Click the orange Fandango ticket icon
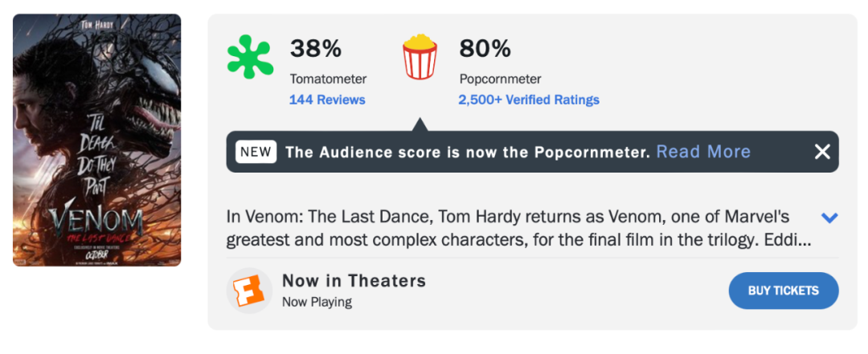Screen dimensions: 868x354 tap(248, 291)
